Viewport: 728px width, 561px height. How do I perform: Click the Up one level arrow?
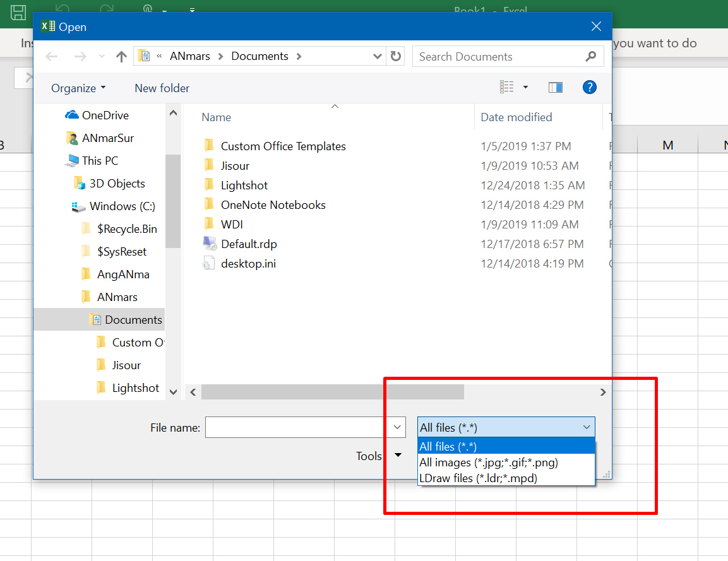point(121,57)
